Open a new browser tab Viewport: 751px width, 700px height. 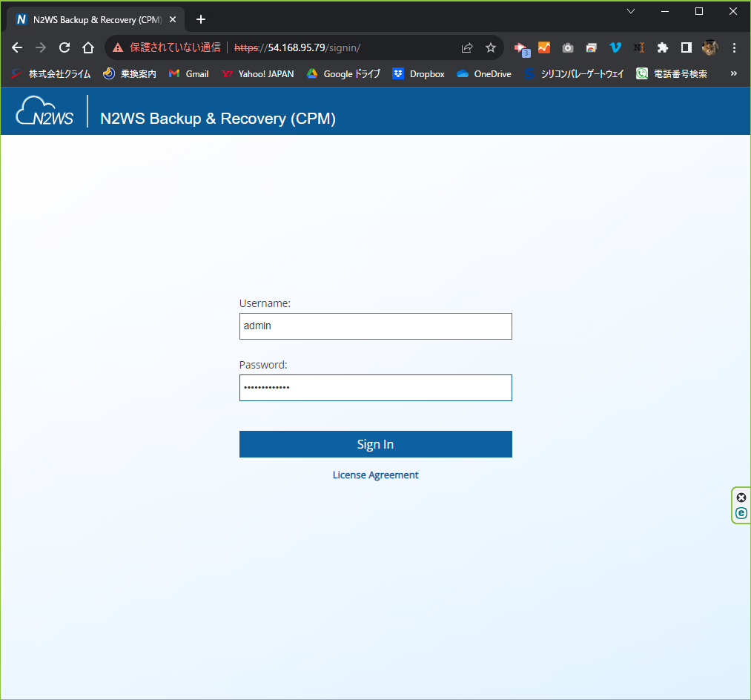tap(201, 19)
